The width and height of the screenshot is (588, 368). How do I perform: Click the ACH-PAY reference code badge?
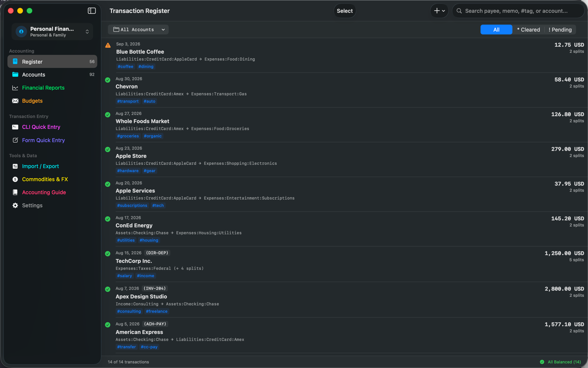pyautogui.click(x=155, y=324)
